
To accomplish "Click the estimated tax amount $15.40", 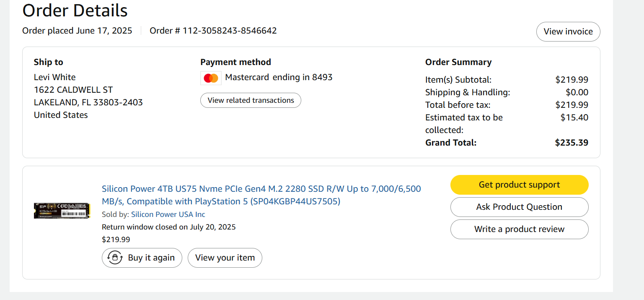I will (x=574, y=117).
